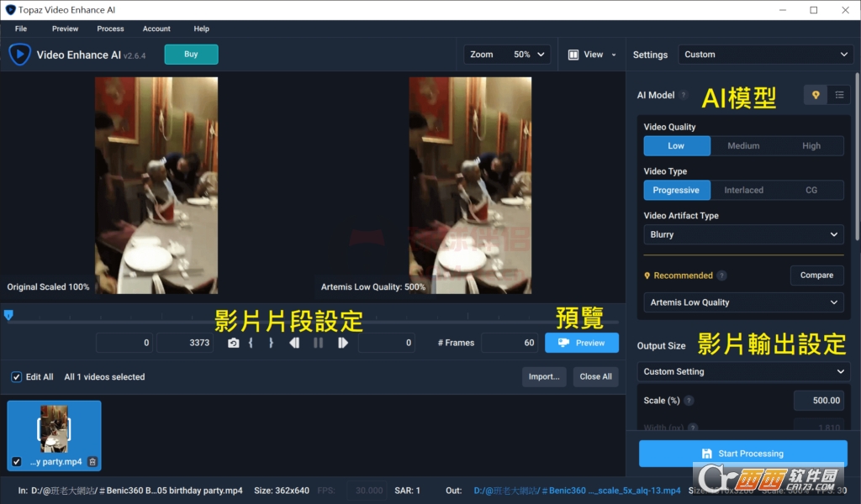Click the end frame field showing 3373

pos(185,343)
